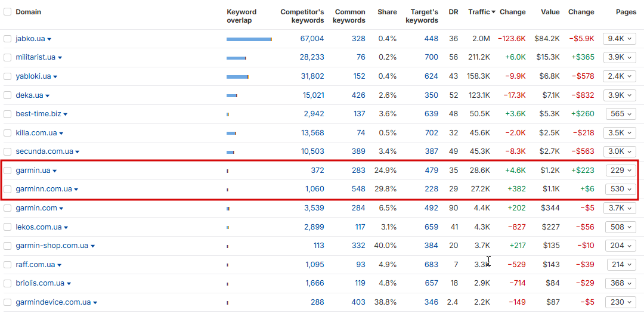Open the lekos.com.ua caret menu
The height and width of the screenshot is (313, 644).
click(x=66, y=228)
